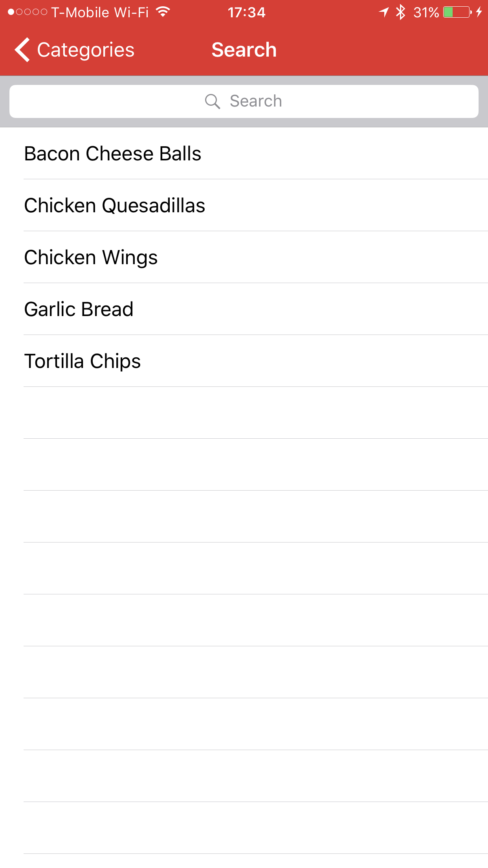Tap the Wi-Fi signal status icon

tap(163, 12)
